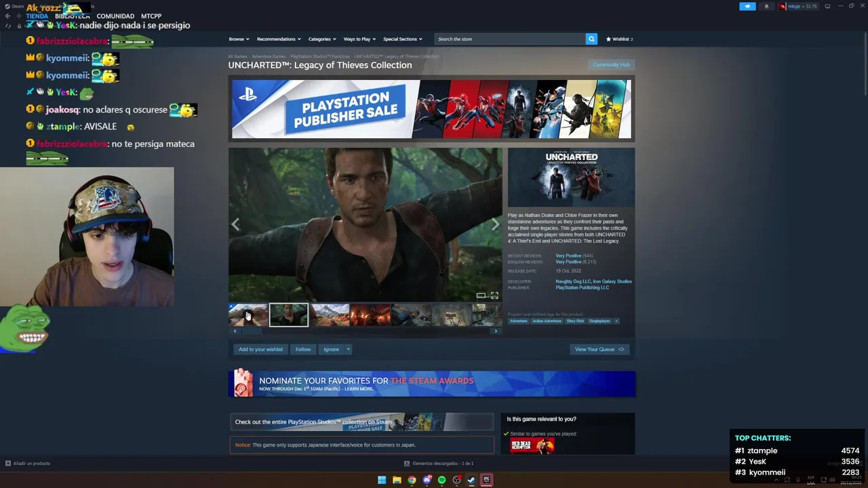The height and width of the screenshot is (488, 868).
Task: Click View Your Queue
Action: [x=599, y=350]
